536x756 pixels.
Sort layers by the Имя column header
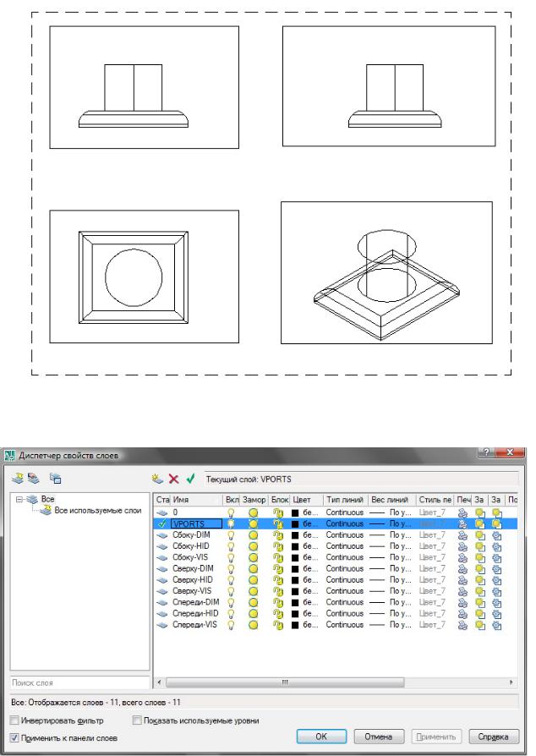pos(197,500)
